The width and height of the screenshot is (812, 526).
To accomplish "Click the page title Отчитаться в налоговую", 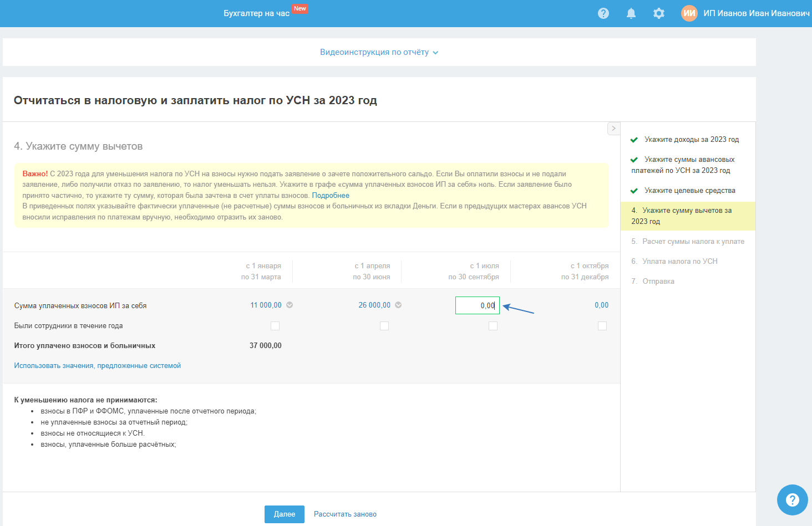I will pyautogui.click(x=195, y=100).
